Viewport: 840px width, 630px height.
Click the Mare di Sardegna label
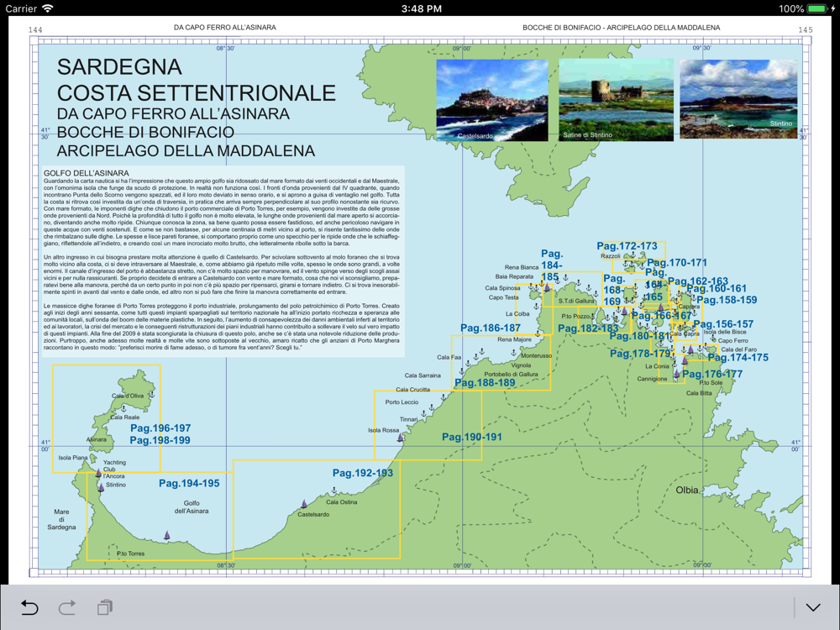pos(61,520)
